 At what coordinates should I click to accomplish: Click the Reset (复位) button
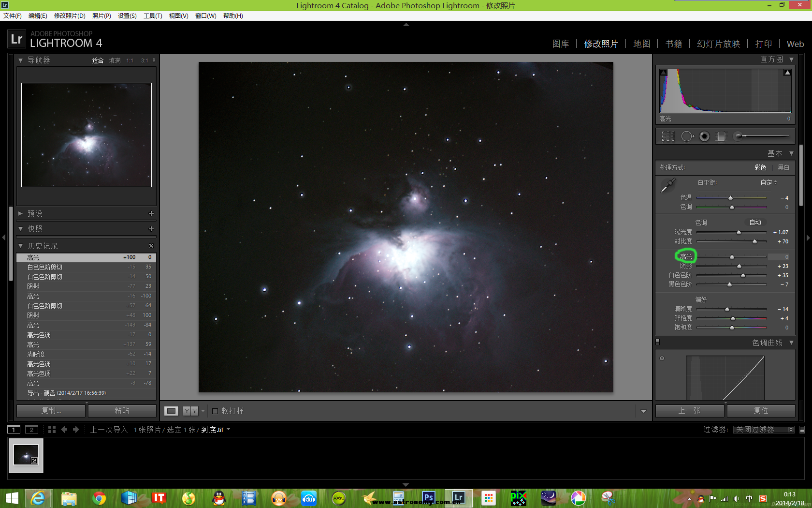click(x=761, y=411)
